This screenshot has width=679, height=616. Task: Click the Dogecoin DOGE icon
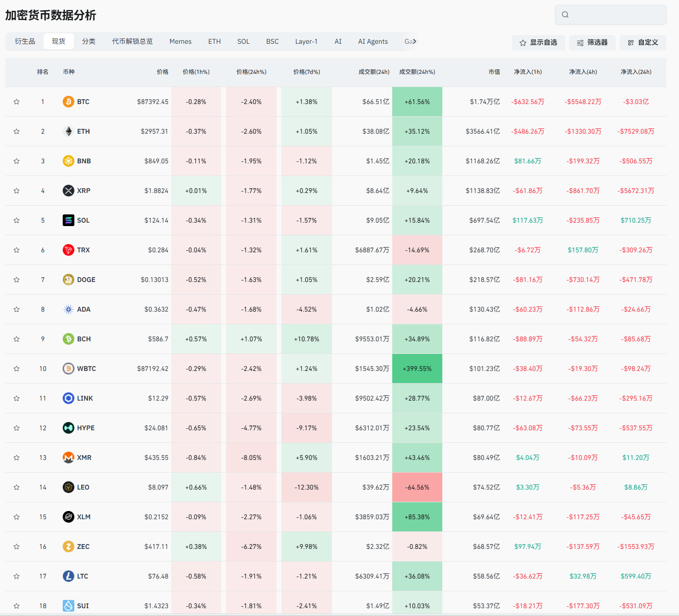[69, 280]
